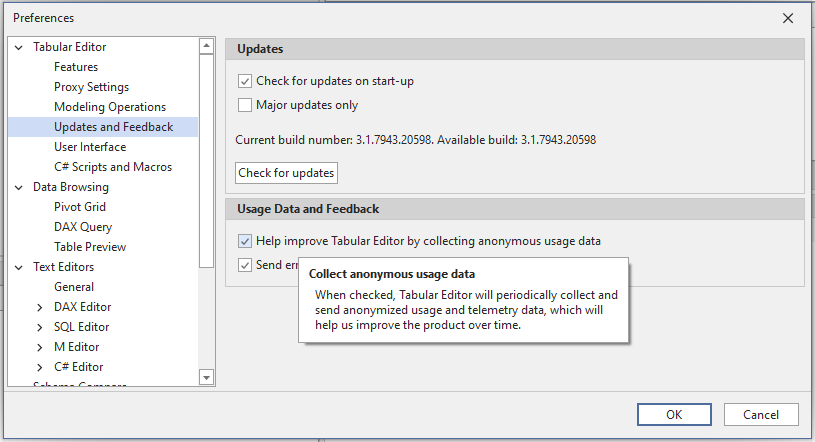Expand the C# Editor node
815x442 pixels.
pyautogui.click(x=40, y=367)
